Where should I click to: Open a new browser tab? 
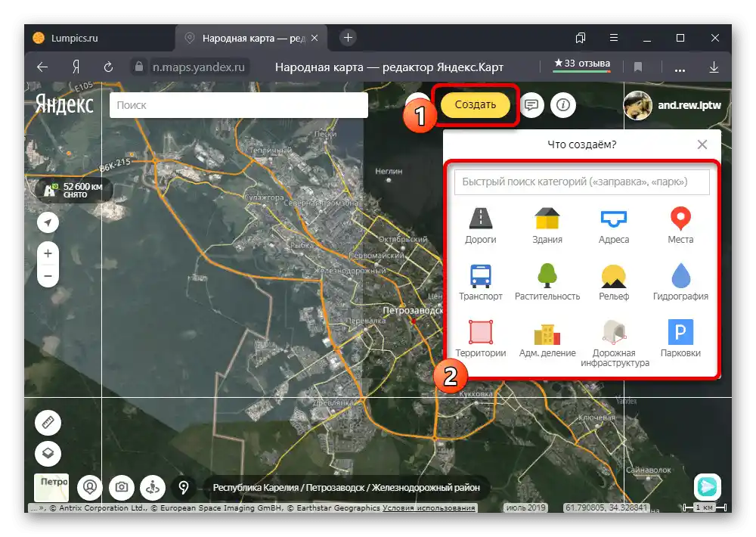coord(348,38)
